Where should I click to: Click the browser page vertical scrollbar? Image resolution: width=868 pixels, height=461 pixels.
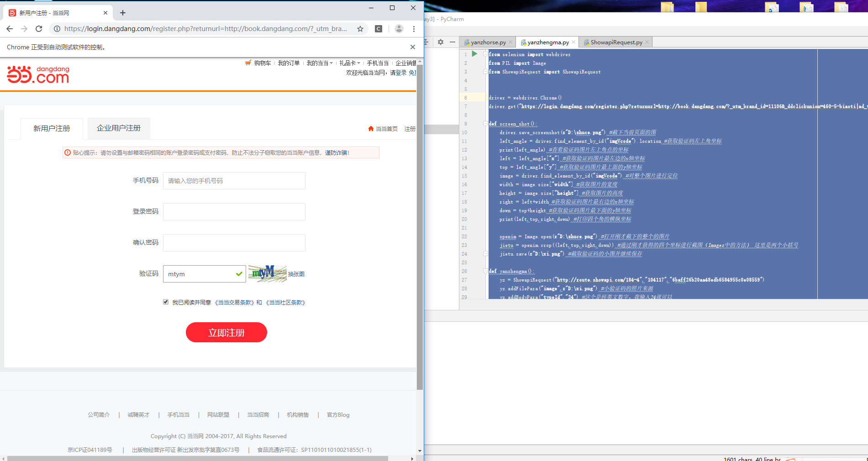[420, 227]
